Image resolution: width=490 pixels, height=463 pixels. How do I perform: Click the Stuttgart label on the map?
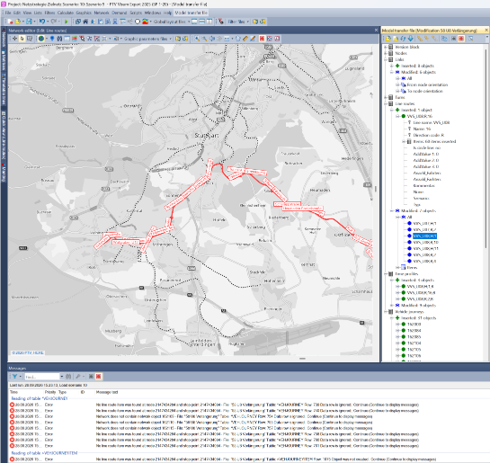point(206,136)
